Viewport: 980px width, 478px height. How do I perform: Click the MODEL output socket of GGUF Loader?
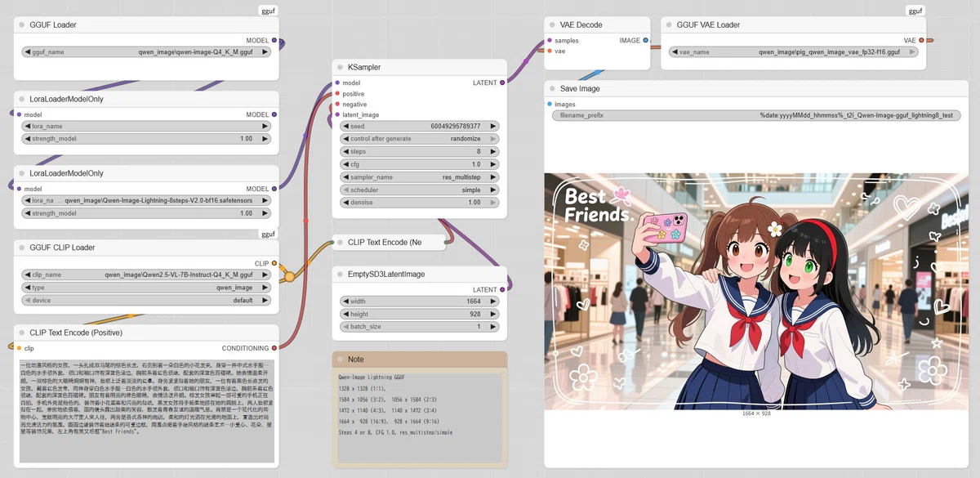[274, 40]
